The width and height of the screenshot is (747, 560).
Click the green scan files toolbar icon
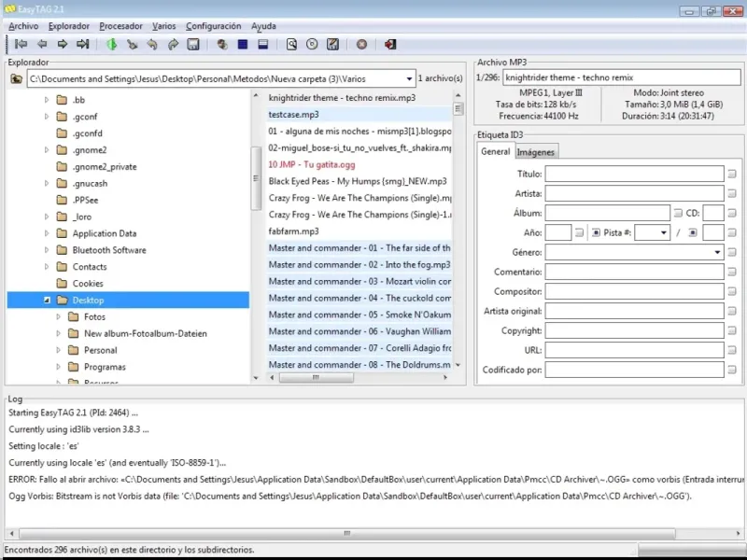(x=112, y=44)
